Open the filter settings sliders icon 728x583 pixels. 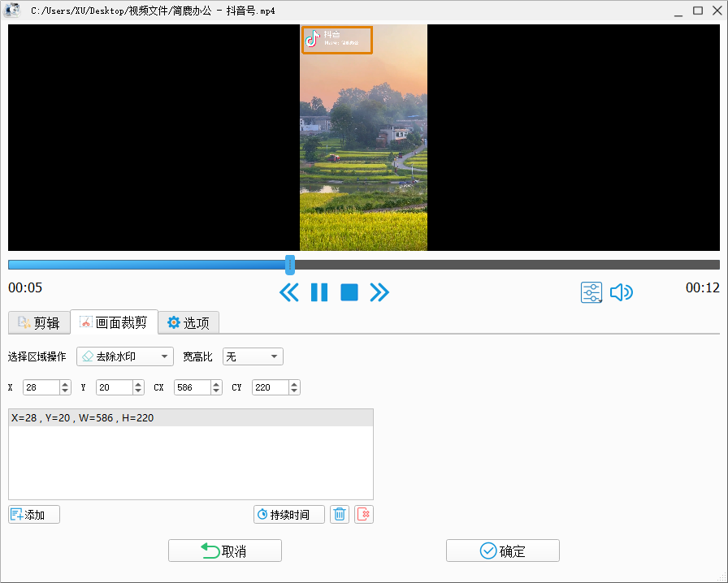tap(591, 292)
